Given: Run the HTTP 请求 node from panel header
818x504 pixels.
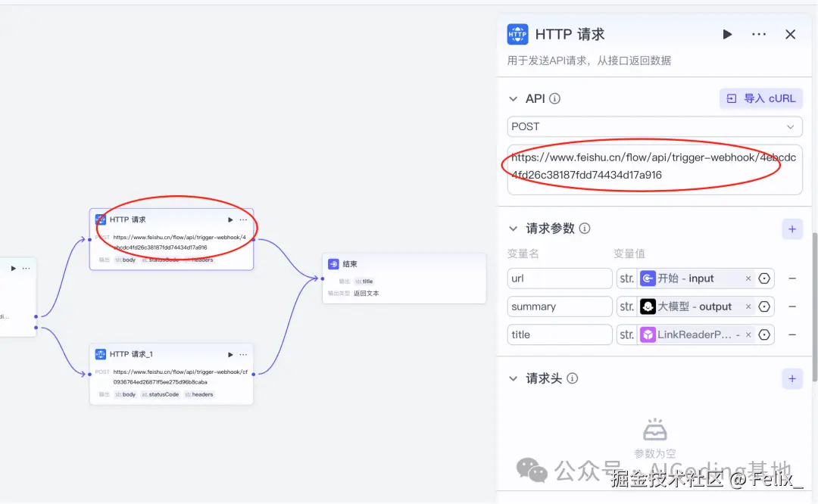Looking at the screenshot, I should (727, 34).
